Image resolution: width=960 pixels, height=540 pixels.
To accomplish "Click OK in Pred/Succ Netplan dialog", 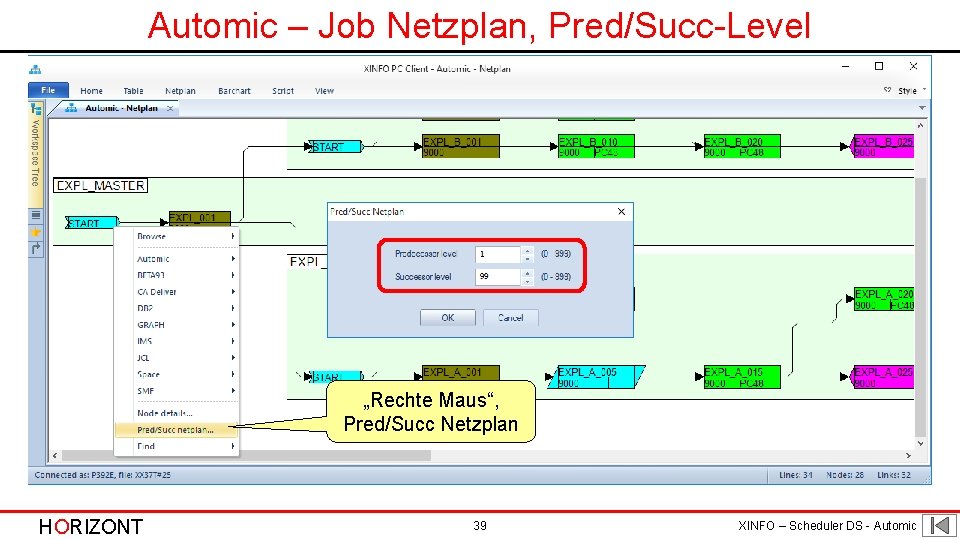I will 448,318.
